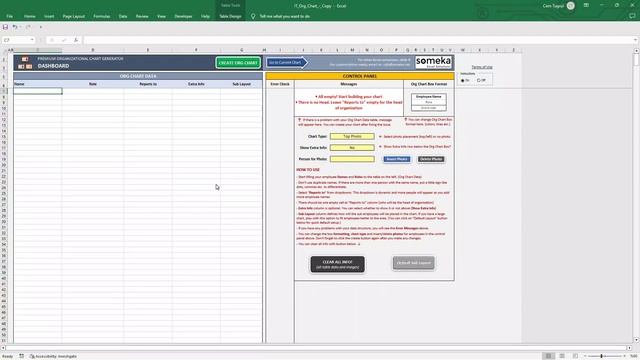Redo the last undone action
Viewport: 640px width, 360px height.
click(28, 27)
